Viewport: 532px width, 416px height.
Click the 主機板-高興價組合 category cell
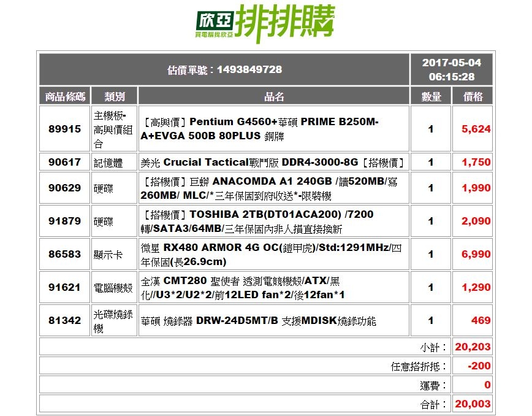114,129
